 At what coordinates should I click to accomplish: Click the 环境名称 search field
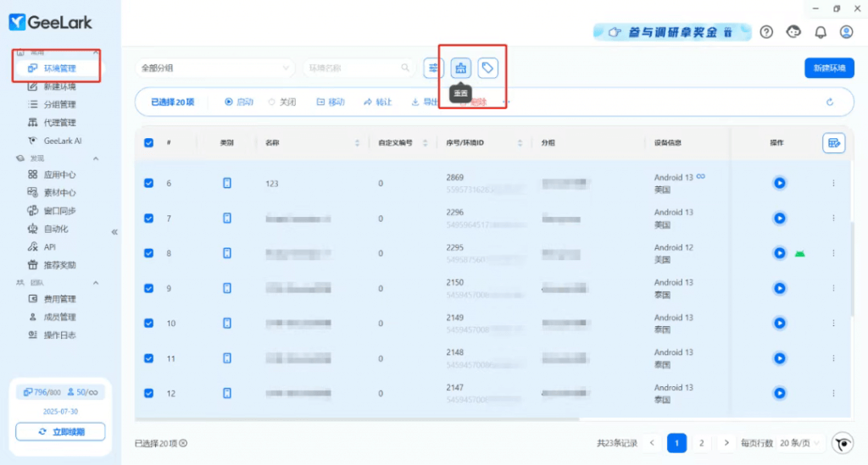tap(352, 68)
